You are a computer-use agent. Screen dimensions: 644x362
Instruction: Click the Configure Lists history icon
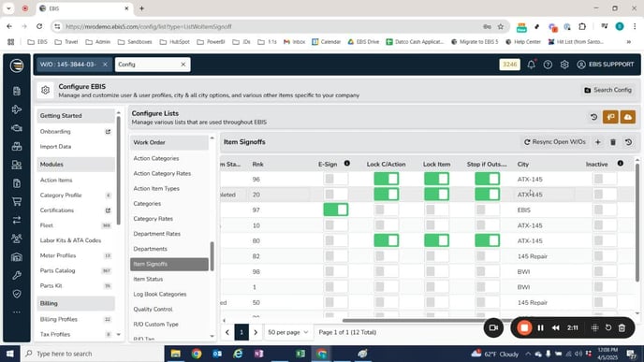point(593,117)
